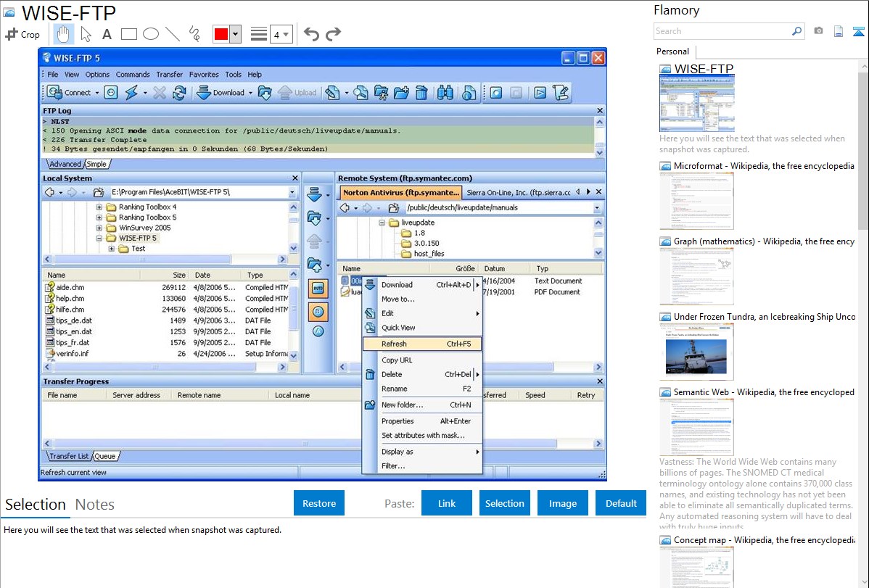
Task: Select Properties in the context menu
Action: pyautogui.click(x=421, y=421)
